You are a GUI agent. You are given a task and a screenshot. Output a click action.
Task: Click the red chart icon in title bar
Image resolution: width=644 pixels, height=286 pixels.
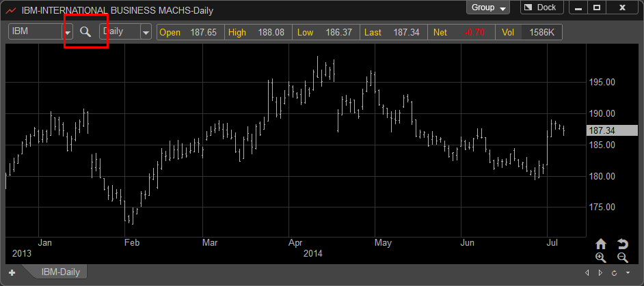[x=11, y=11]
